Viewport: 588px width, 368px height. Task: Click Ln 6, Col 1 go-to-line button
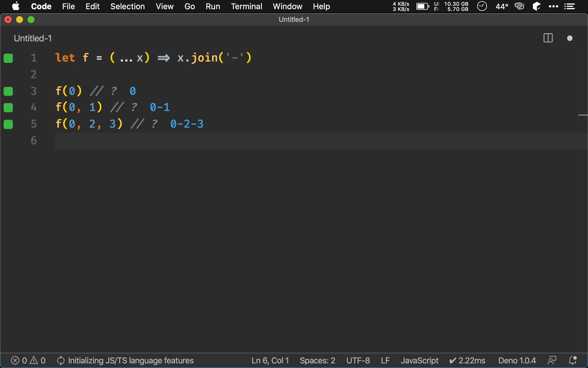pos(270,361)
